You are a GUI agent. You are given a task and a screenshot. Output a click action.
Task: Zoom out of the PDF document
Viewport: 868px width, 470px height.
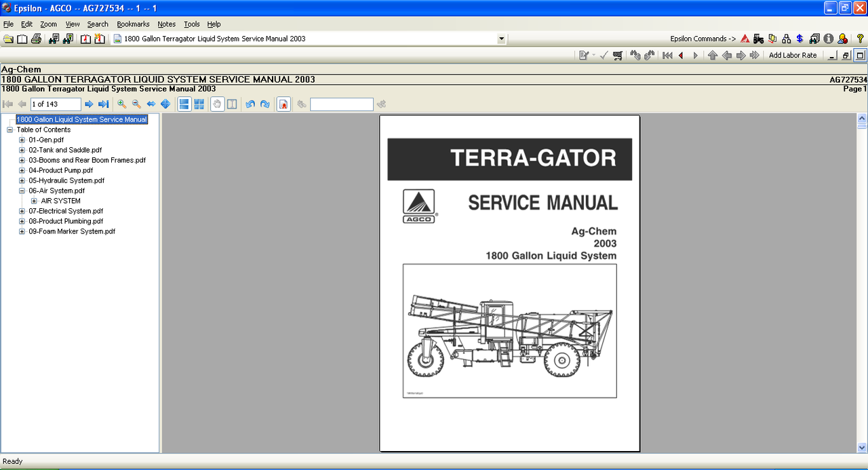pyautogui.click(x=136, y=104)
